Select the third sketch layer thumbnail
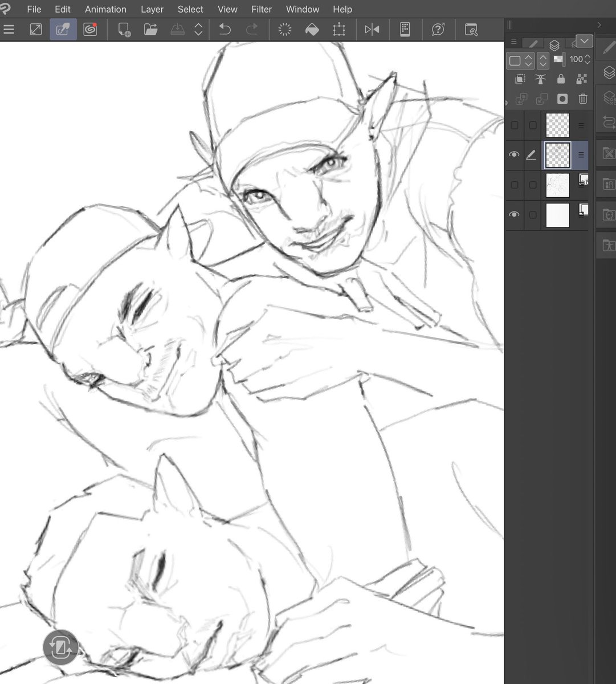 557,185
